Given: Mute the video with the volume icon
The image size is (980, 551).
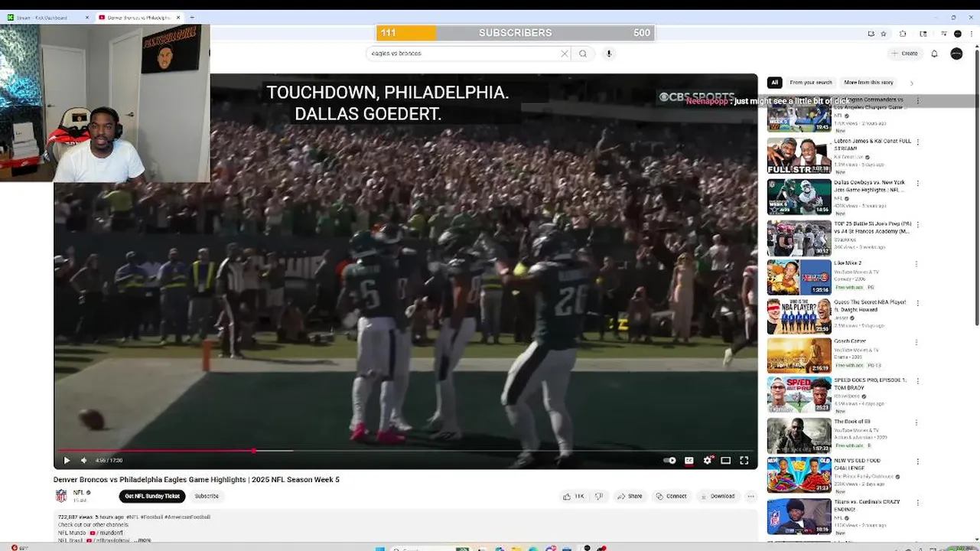Looking at the screenshot, I should click(84, 460).
